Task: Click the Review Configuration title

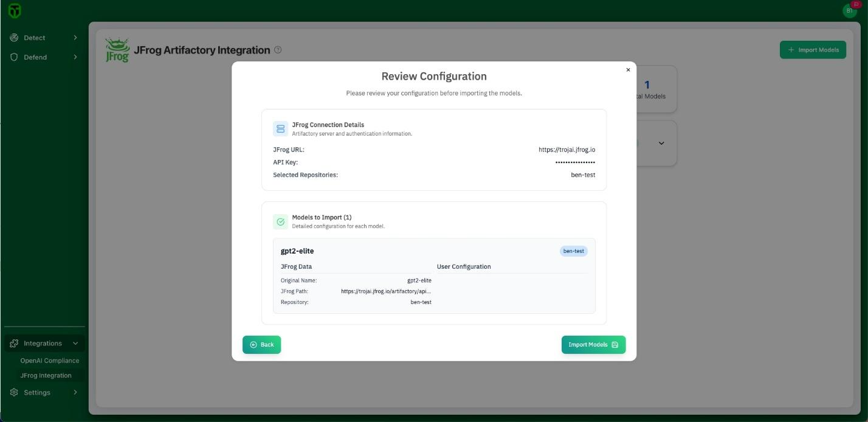Action: pos(434,77)
